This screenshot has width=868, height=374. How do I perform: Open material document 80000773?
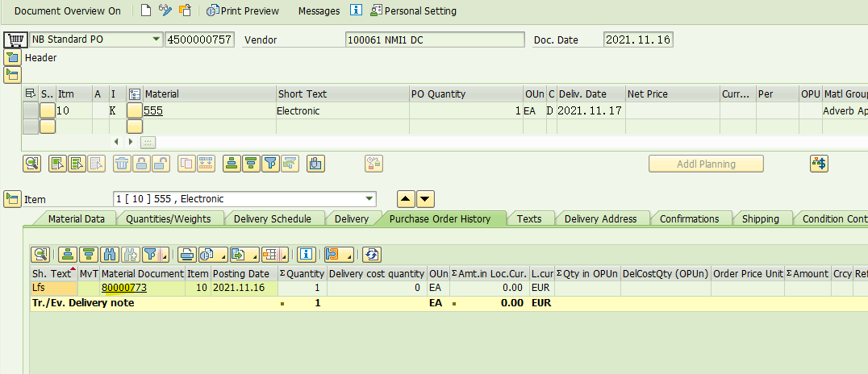click(124, 288)
